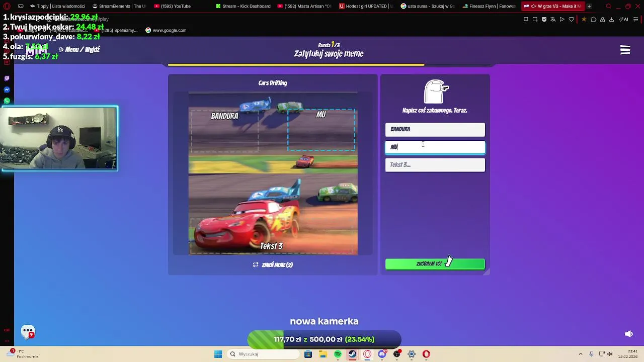
Task: Click the Zatytułuj swoje meme heading
Action: [x=329, y=54]
